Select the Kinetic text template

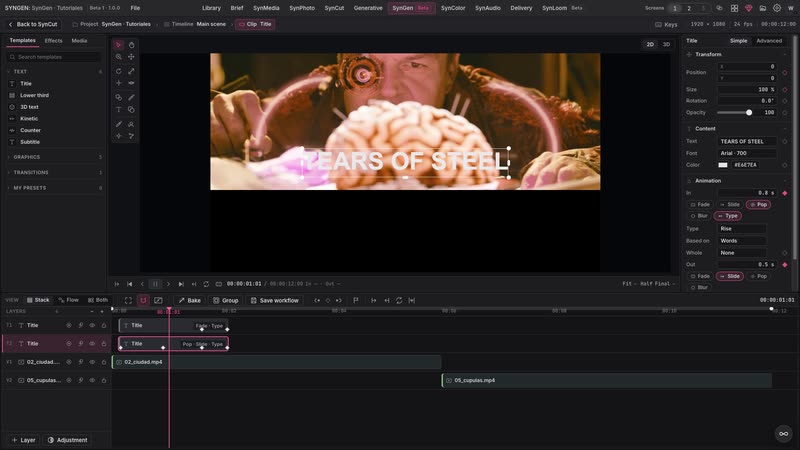tap(29, 118)
